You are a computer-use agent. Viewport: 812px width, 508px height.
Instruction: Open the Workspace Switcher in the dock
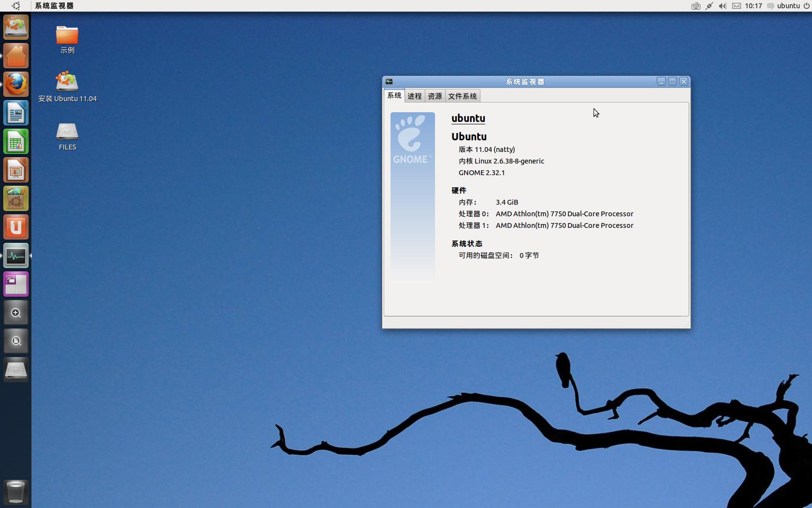tap(15, 284)
